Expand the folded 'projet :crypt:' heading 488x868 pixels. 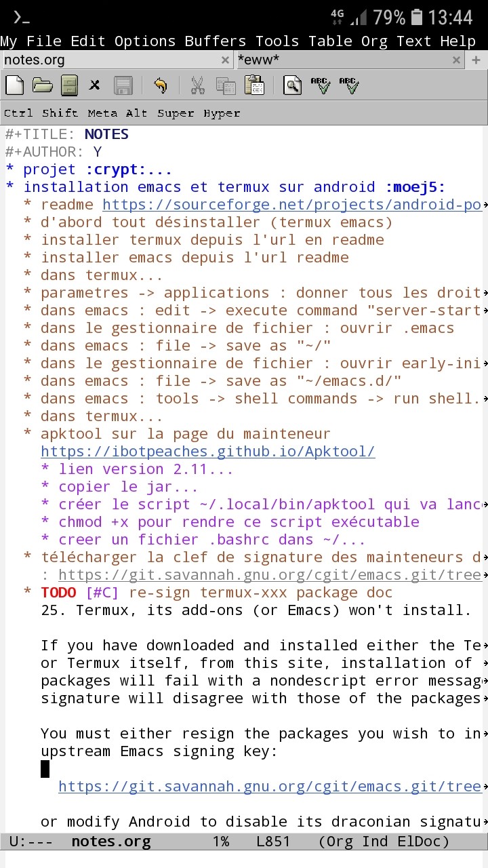(x=89, y=170)
